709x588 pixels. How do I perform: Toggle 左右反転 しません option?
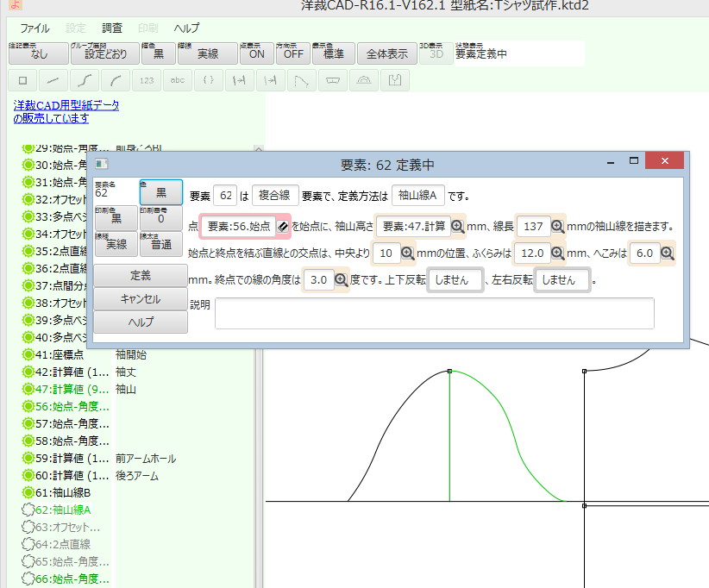coord(562,280)
